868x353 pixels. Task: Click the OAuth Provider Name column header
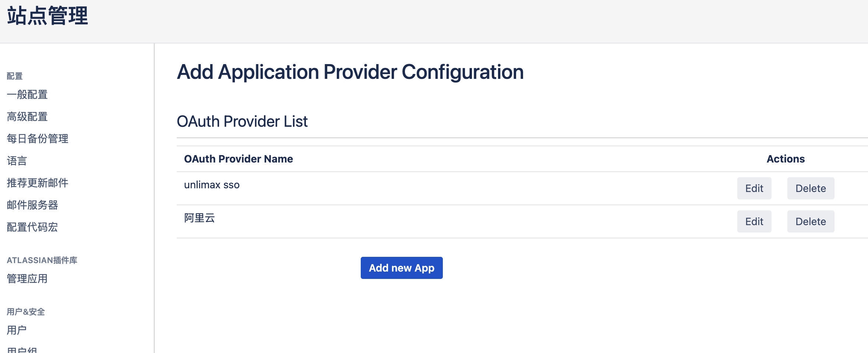coord(238,159)
